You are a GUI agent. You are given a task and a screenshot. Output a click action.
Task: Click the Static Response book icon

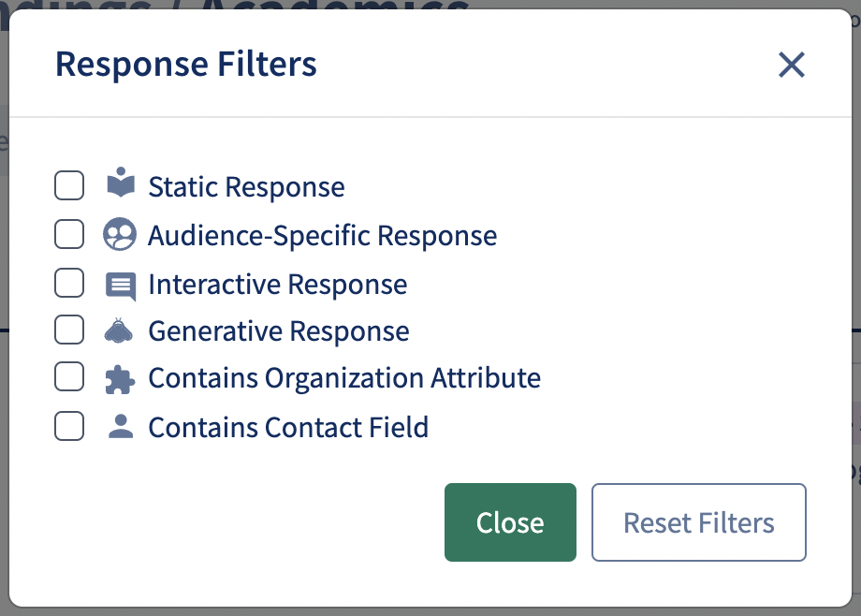120,183
